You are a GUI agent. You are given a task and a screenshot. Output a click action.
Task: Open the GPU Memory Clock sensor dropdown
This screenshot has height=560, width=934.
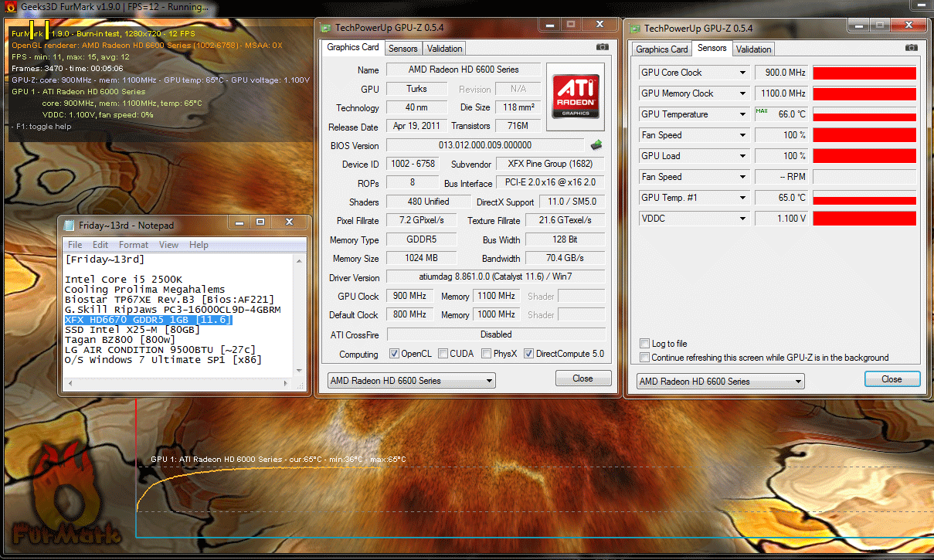point(742,93)
